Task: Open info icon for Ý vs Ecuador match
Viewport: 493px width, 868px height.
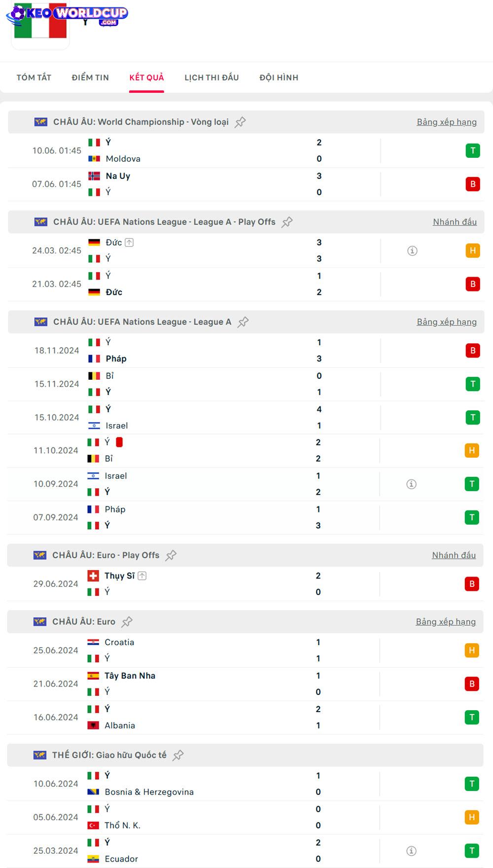Action: coord(412,851)
